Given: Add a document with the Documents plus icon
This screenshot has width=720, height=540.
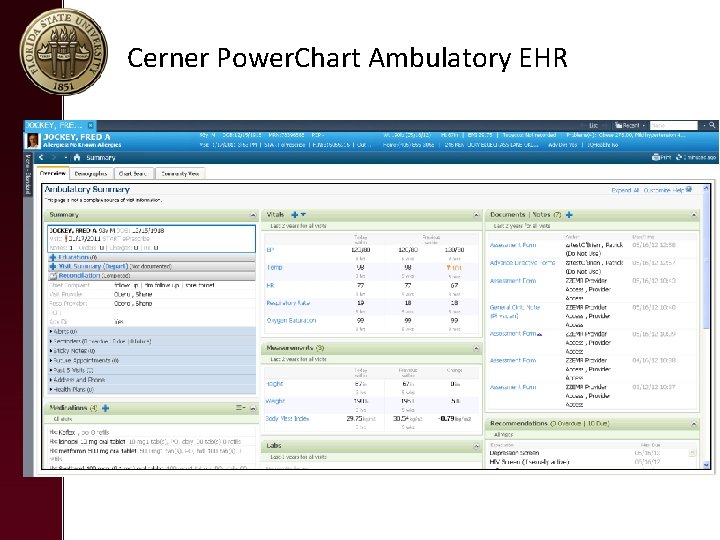Looking at the screenshot, I should [x=569, y=214].
